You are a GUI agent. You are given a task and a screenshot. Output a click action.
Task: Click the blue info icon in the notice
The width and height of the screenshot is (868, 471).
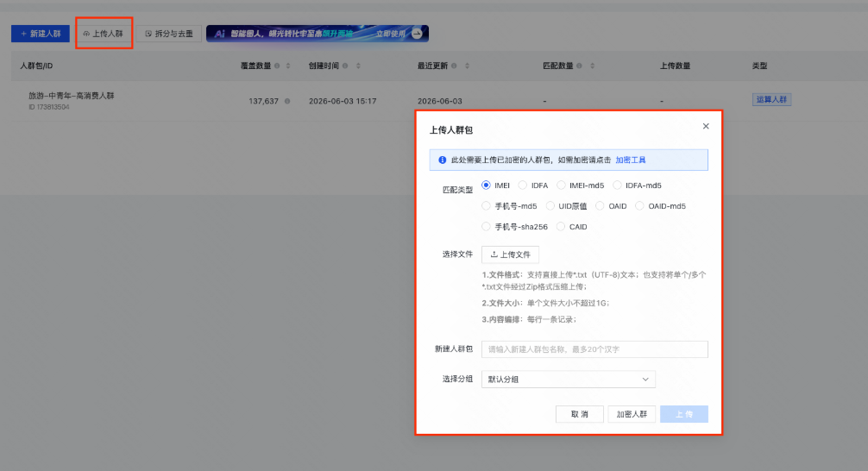click(x=443, y=160)
